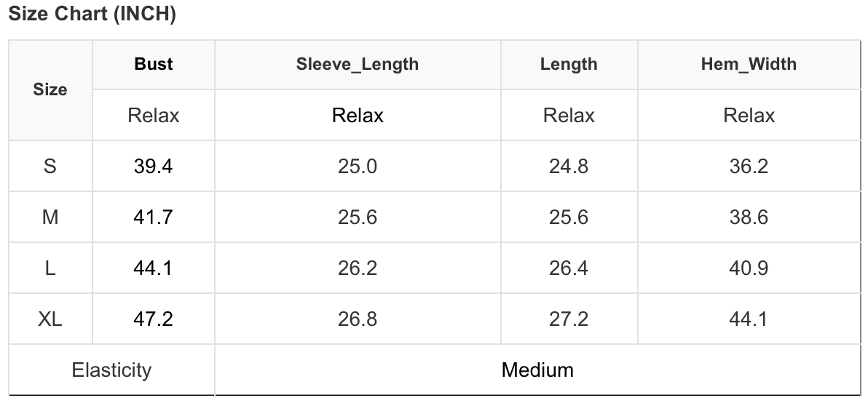
Task: Click the Size Chart (INCH) heading
Action: click(92, 13)
